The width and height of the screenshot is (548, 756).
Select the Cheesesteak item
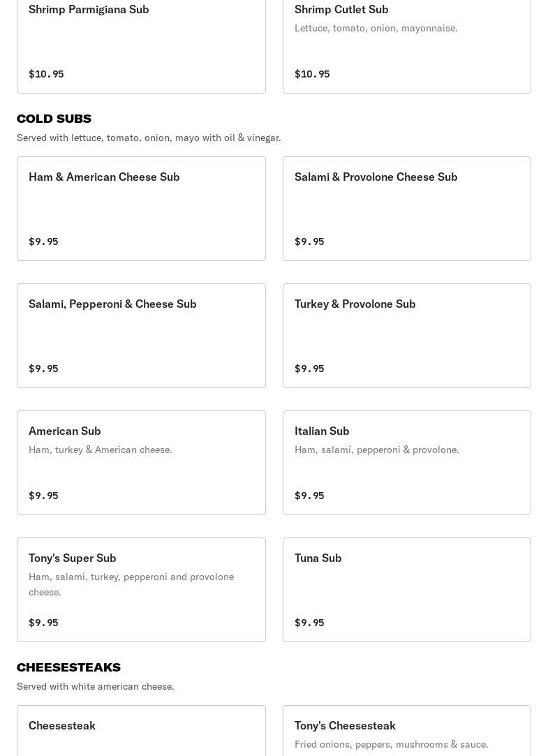click(141, 729)
